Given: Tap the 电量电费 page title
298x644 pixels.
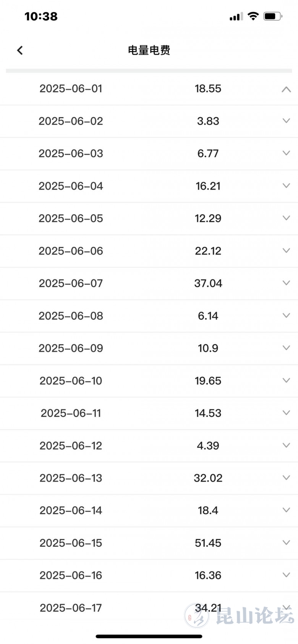Looking at the screenshot, I should (149, 50).
